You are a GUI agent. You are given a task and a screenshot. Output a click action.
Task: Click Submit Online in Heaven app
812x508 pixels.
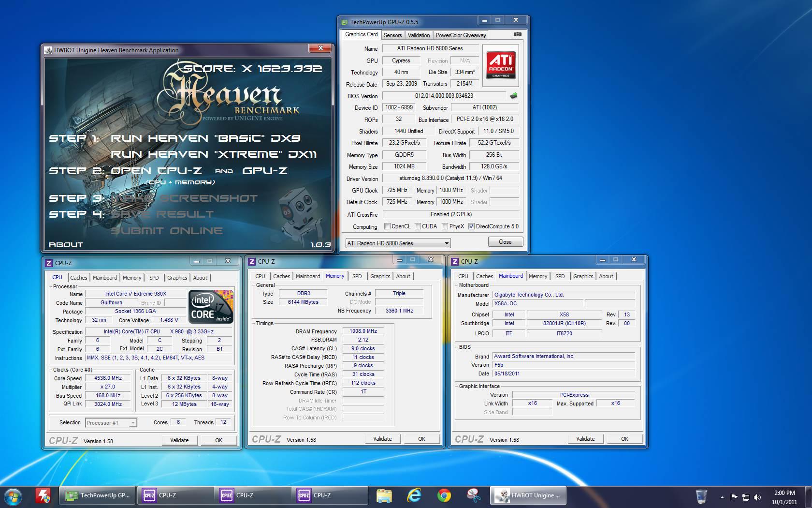(167, 231)
